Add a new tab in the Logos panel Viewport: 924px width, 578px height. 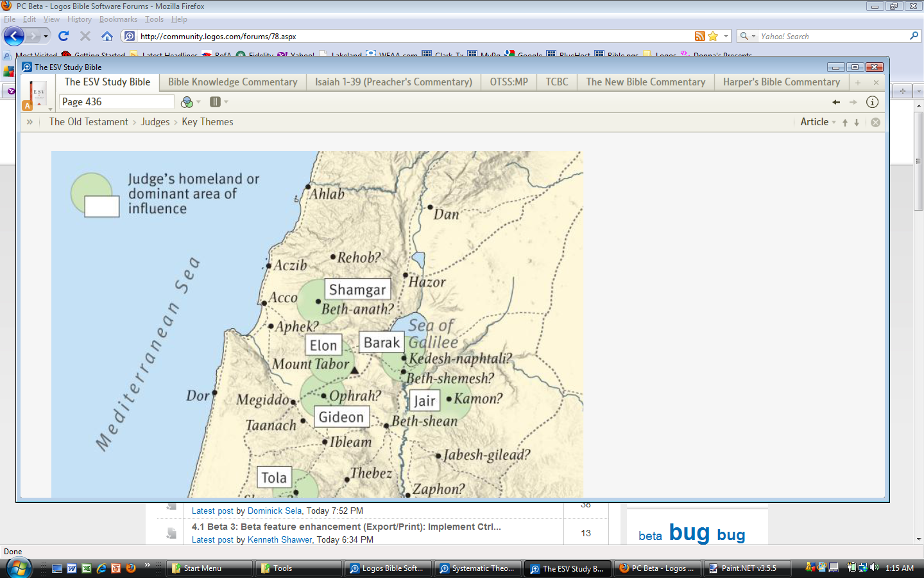(x=858, y=83)
